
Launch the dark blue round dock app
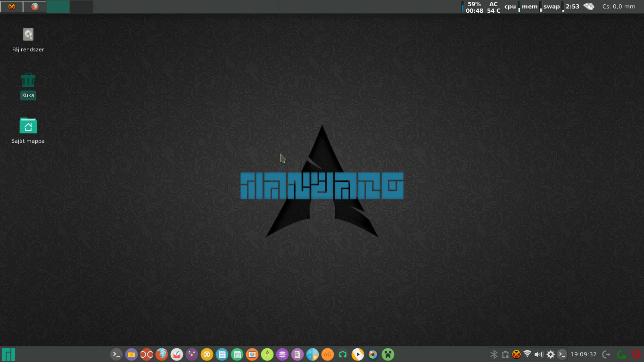pos(373,354)
